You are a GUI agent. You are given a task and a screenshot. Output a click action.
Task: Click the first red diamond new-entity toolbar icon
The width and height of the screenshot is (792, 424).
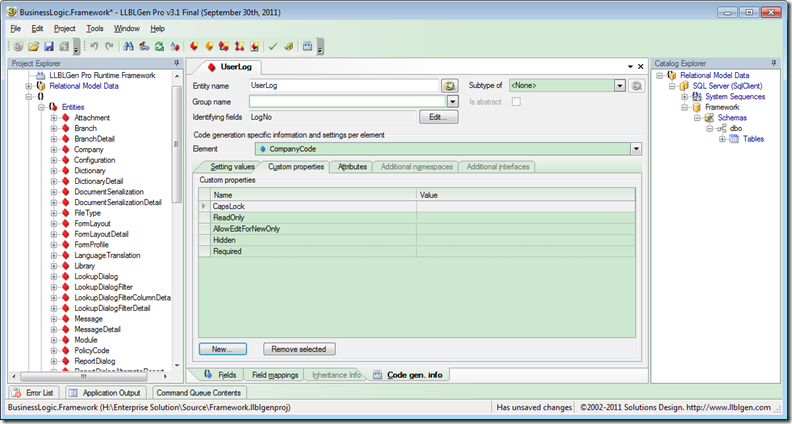[x=193, y=46]
